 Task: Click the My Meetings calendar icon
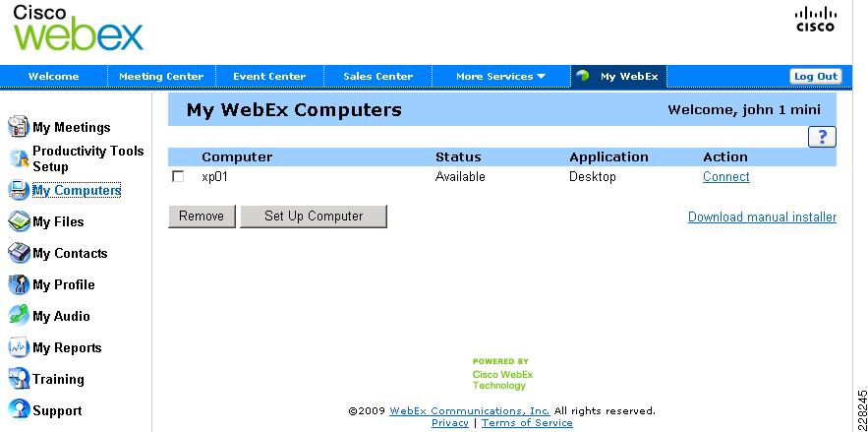[x=19, y=127]
